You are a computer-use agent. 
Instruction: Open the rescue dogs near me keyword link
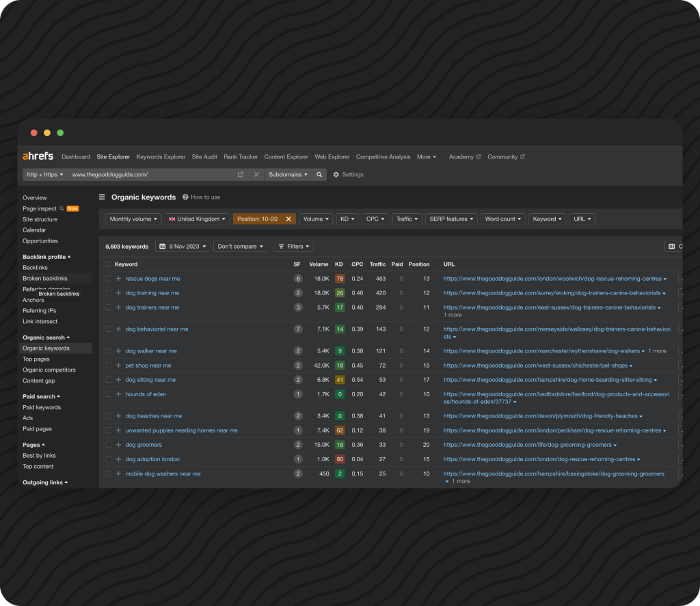pos(152,279)
